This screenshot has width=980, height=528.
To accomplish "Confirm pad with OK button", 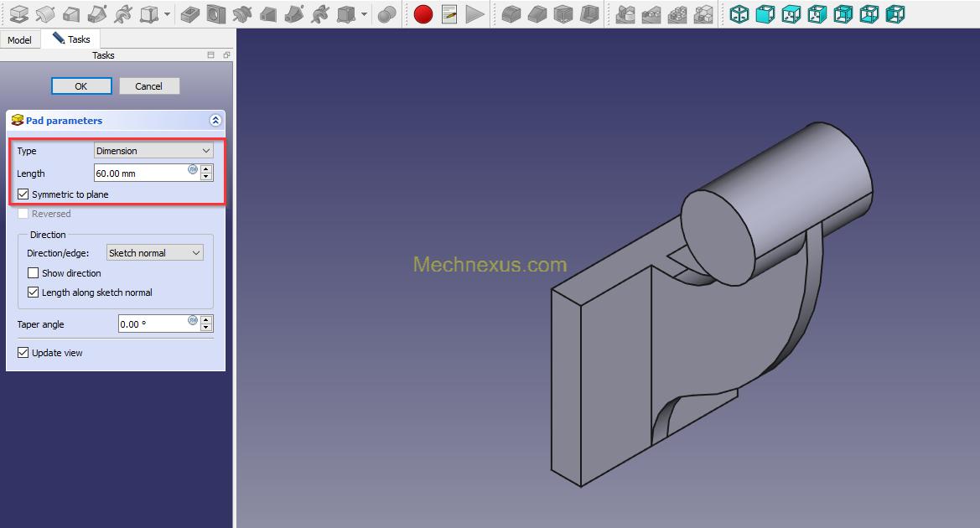I will 81,86.
